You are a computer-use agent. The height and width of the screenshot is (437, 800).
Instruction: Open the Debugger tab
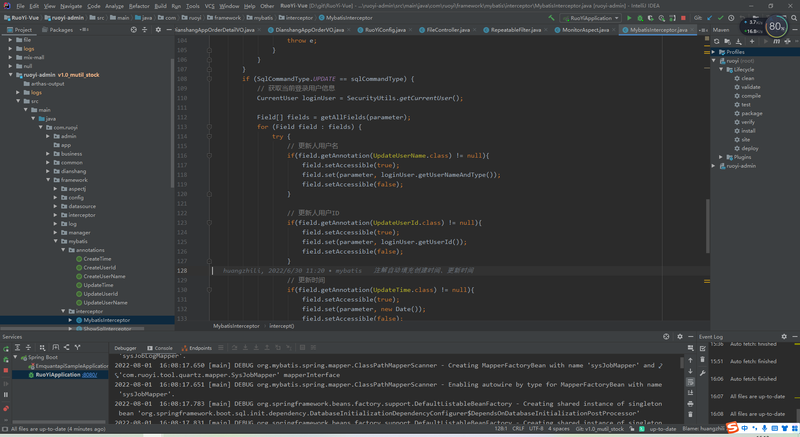125,348
